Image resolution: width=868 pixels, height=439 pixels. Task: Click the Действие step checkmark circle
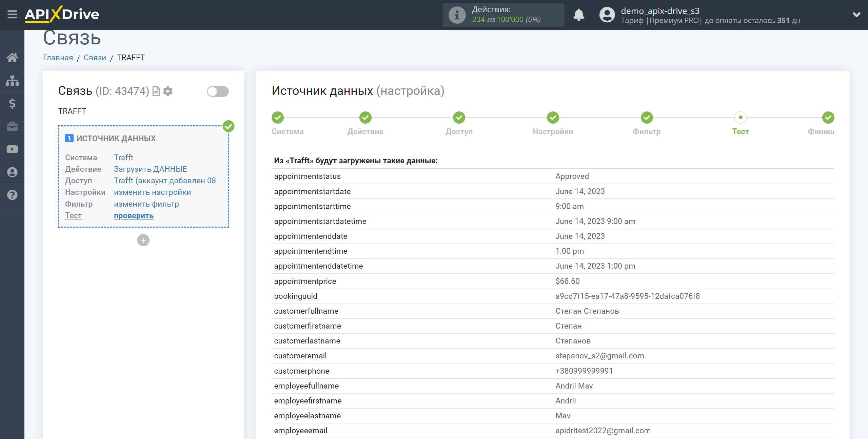click(366, 118)
